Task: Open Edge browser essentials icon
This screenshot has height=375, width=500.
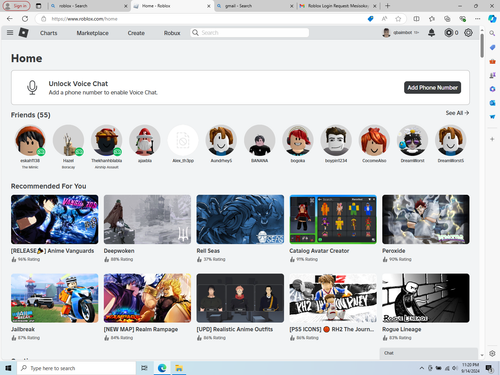Action: 462,19
